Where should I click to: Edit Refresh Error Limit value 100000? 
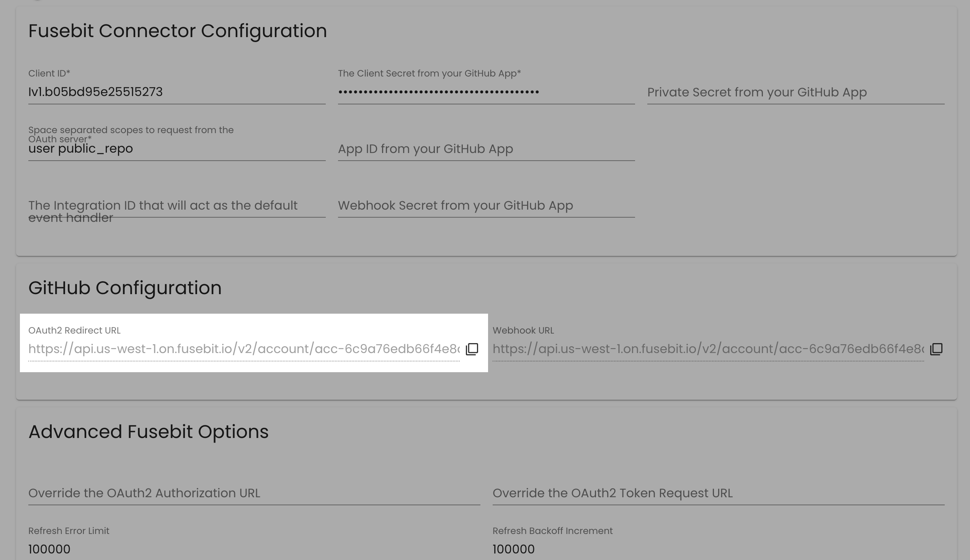pos(254,549)
